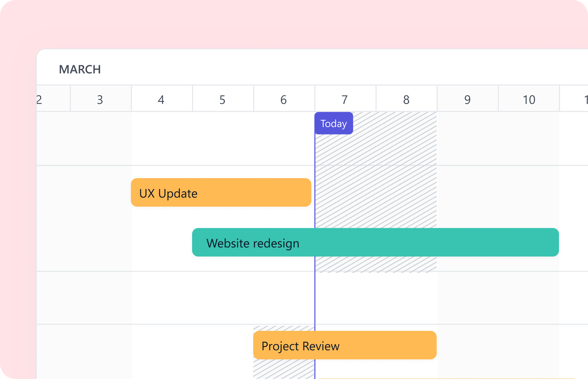Click day 5 in timeline header
Viewport: 588px width, 379px height.
222,99
